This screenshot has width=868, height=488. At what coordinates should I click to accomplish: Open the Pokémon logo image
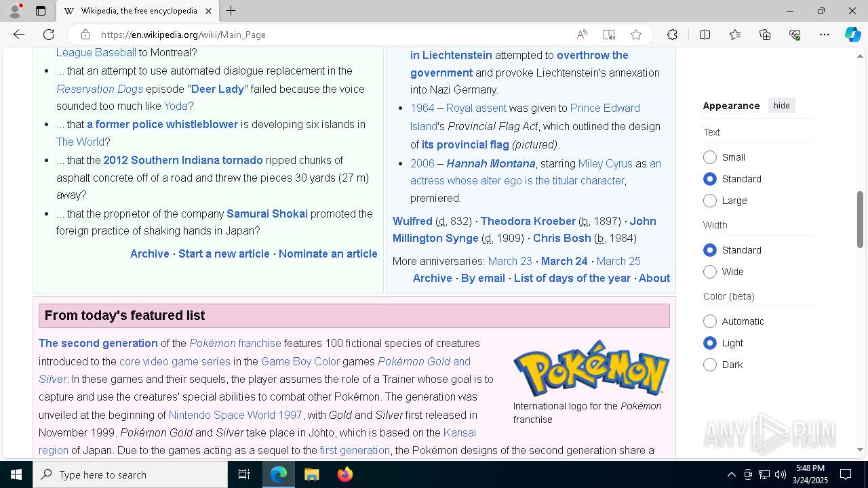tap(591, 369)
